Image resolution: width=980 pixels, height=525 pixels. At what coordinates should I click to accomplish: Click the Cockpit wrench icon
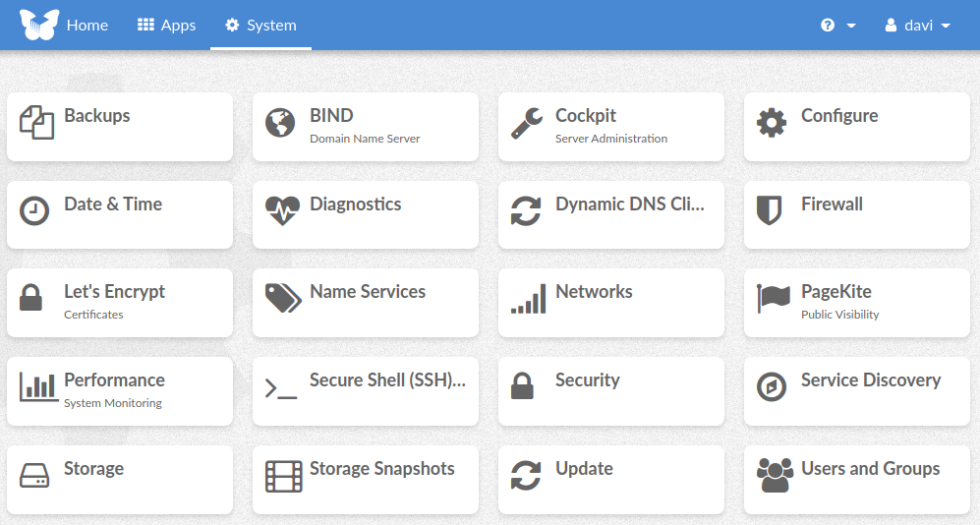click(526, 123)
